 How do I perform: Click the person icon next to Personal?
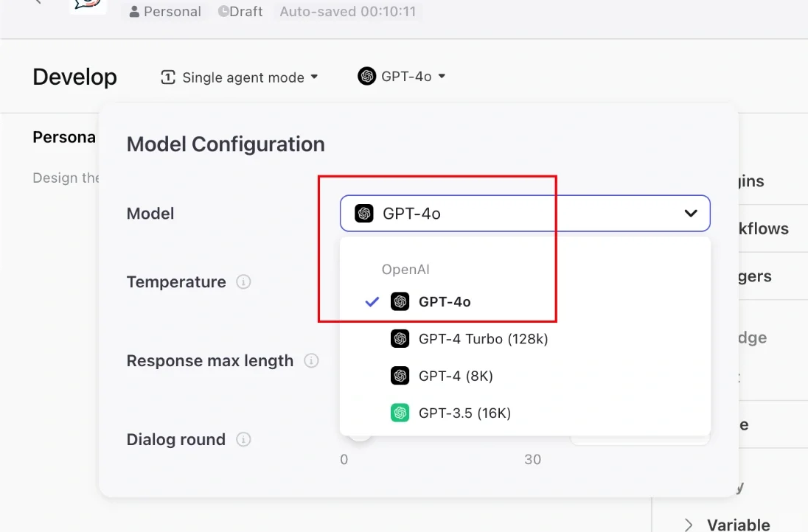pos(134,11)
